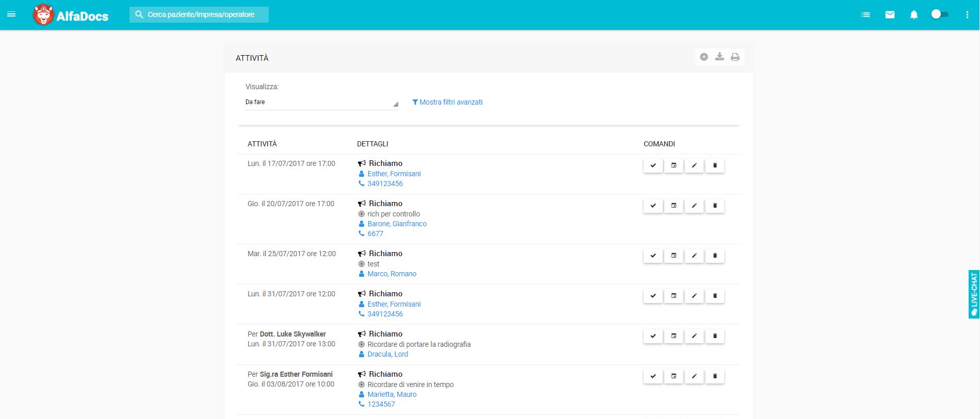
Task: Click phone number 1234567
Action: (x=381, y=404)
